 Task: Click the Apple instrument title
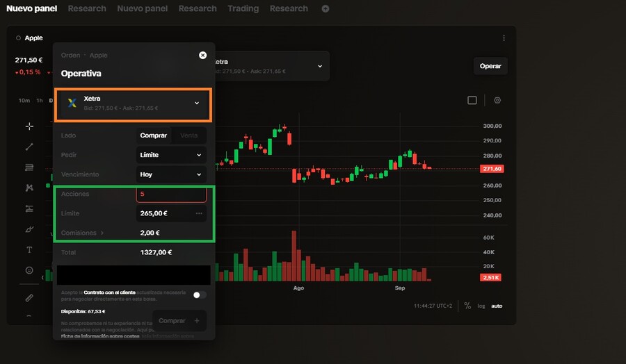coord(33,38)
